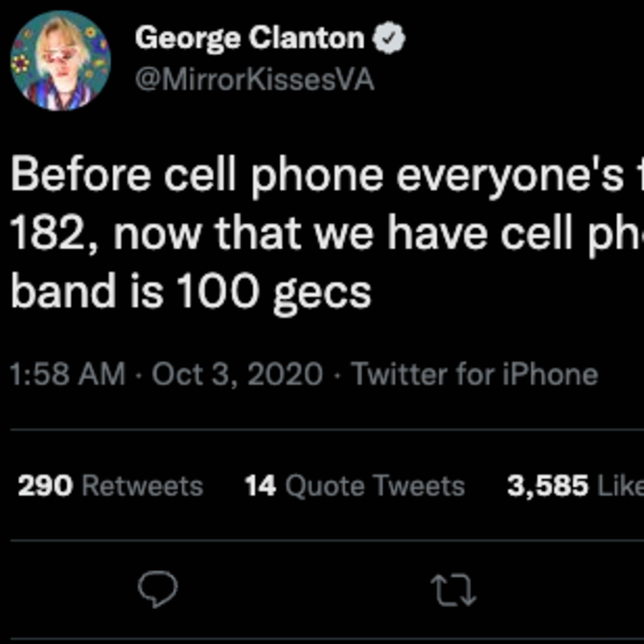
Task: Click the verified checkmark badge
Action: [x=389, y=38]
